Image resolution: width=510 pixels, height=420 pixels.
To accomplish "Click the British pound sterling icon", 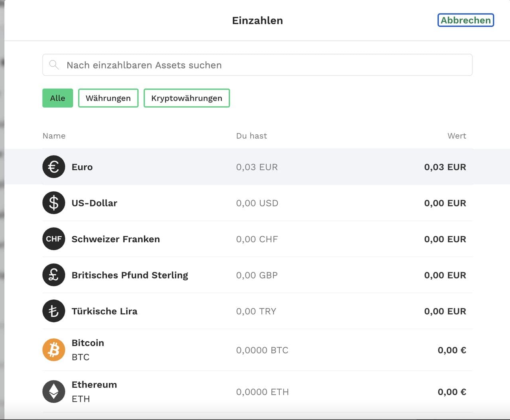I will pyautogui.click(x=53, y=275).
